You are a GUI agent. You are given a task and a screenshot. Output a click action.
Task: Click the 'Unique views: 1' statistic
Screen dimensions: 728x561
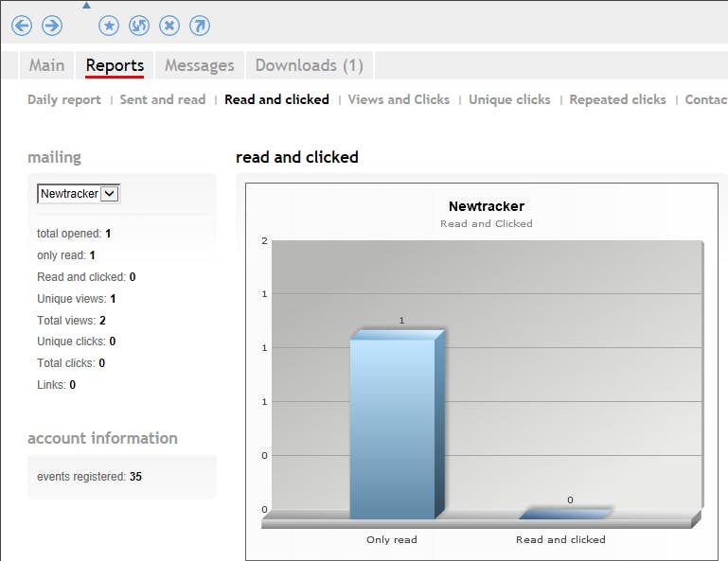(x=76, y=299)
